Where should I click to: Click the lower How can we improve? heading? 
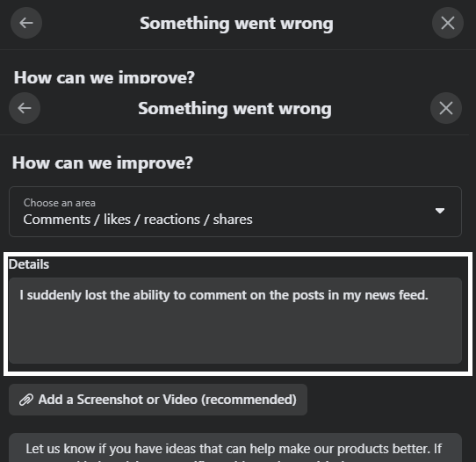(102, 163)
